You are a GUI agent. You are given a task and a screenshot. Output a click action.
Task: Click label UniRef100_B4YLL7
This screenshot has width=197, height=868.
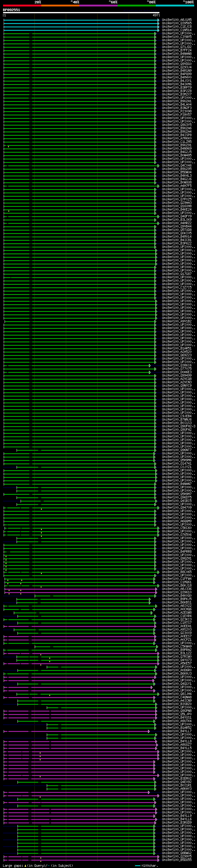177,731
